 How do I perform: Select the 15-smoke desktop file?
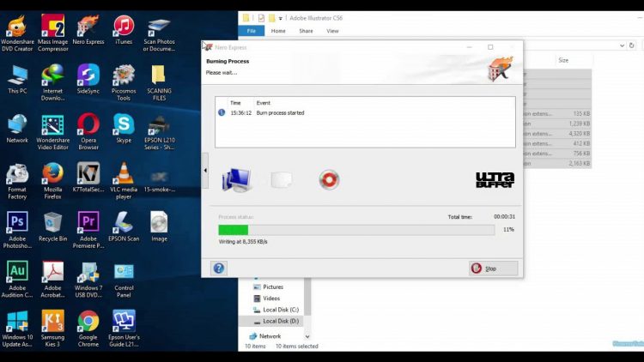(159, 181)
